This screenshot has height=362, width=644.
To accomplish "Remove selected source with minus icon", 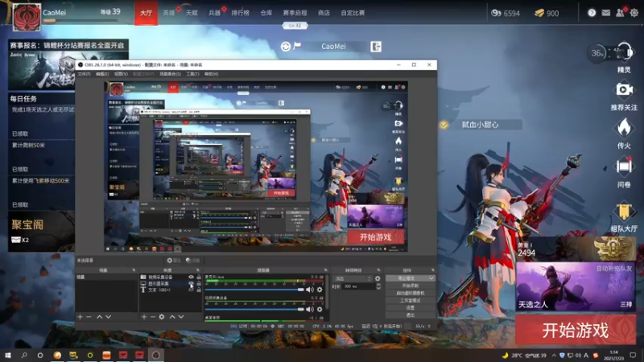I will coord(153,317).
